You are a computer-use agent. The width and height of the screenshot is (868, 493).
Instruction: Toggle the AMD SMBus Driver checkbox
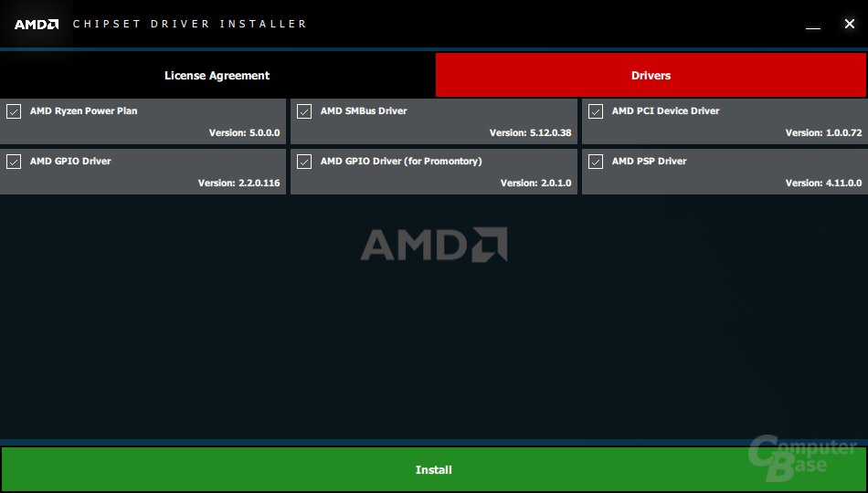click(304, 111)
